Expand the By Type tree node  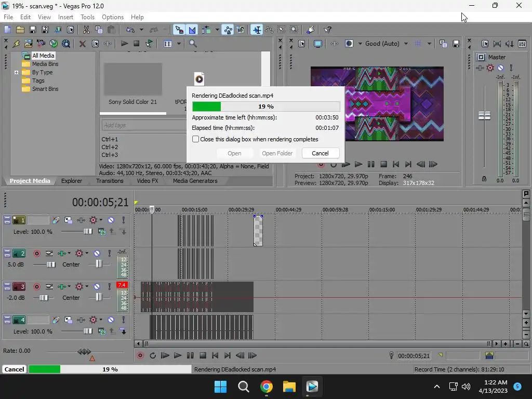(x=16, y=72)
